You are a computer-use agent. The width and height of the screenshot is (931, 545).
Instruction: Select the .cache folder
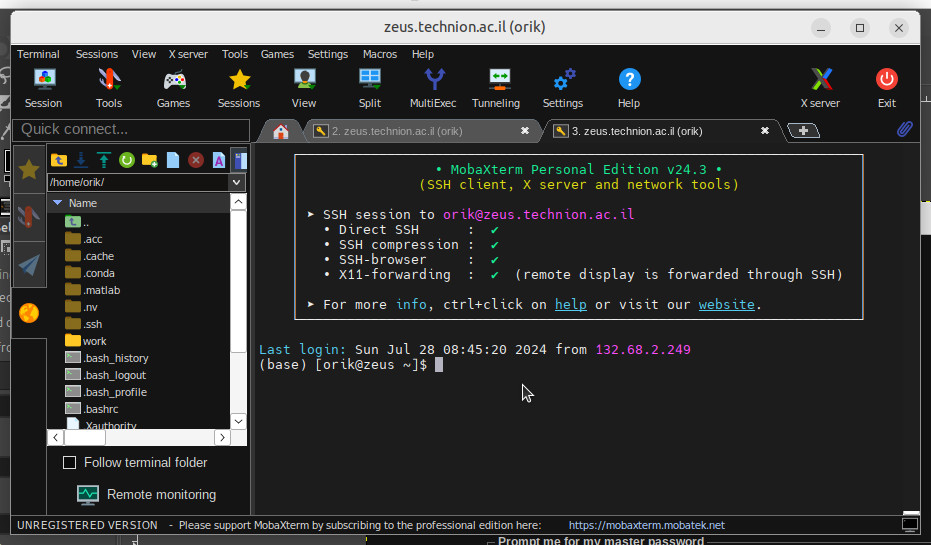click(89, 256)
